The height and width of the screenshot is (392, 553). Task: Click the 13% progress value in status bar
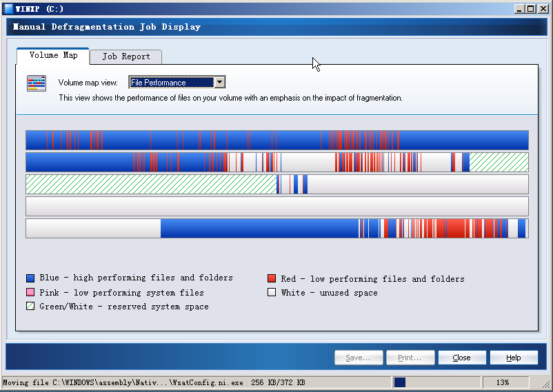503,382
